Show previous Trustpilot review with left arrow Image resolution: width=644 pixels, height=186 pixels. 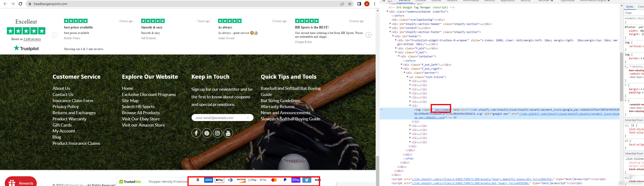click(55, 35)
